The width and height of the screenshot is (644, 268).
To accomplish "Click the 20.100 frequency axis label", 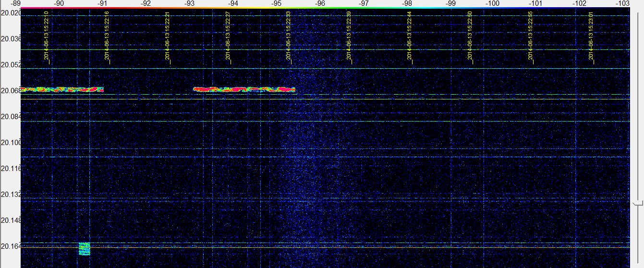I will tap(11, 143).
